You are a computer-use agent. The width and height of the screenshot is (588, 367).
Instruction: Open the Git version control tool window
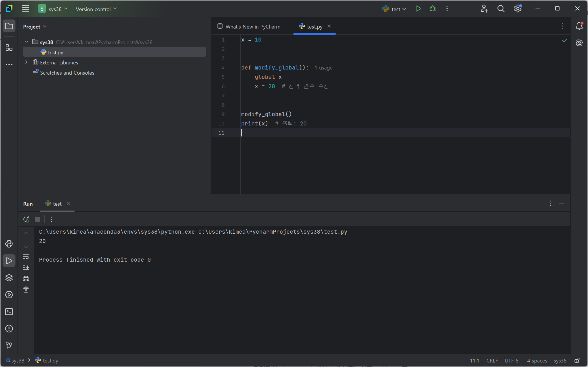point(9,345)
